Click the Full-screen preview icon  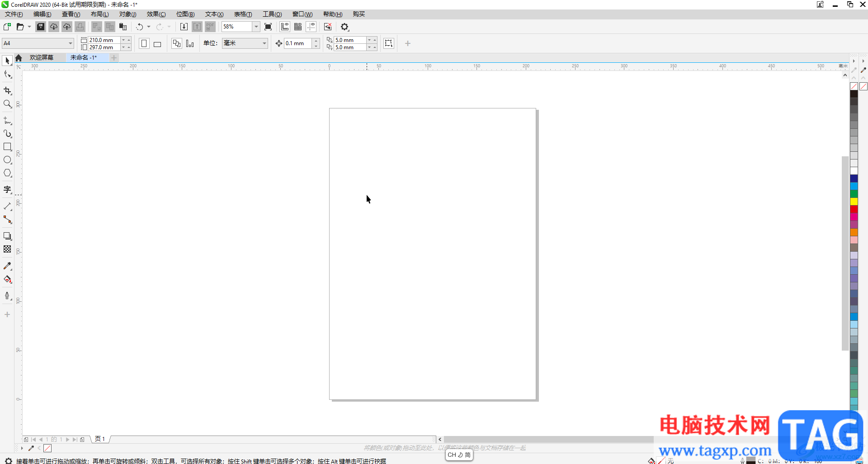point(268,27)
